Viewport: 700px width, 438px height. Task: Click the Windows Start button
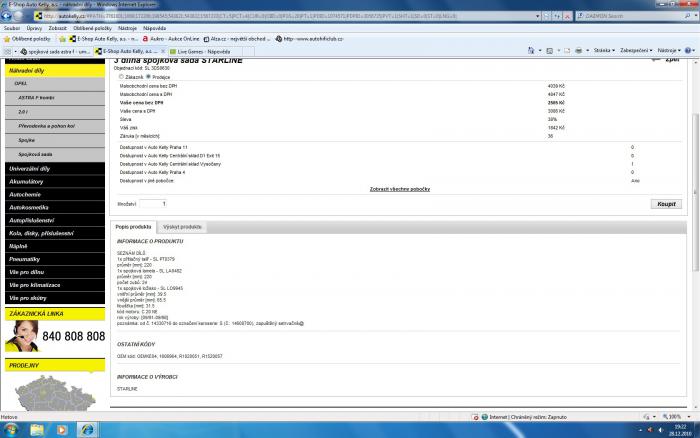(x=12, y=429)
